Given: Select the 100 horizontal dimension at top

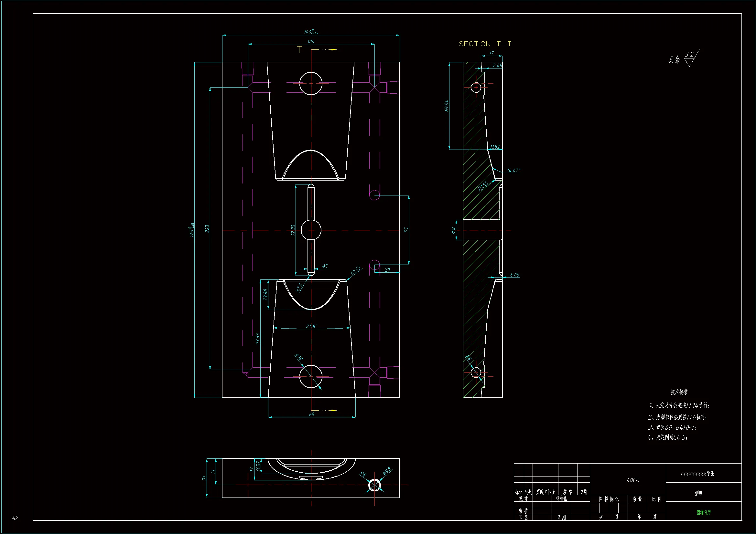Looking at the screenshot, I should (x=311, y=41).
